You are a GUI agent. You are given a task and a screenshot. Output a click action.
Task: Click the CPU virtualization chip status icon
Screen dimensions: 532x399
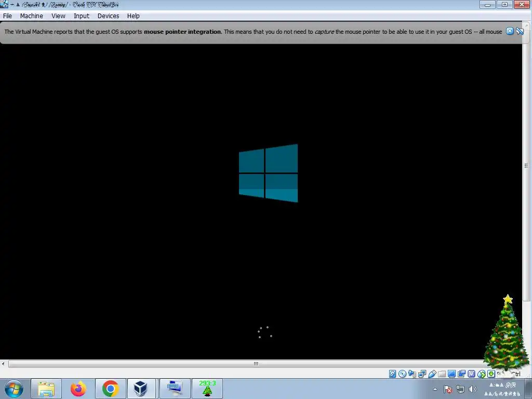(471, 374)
